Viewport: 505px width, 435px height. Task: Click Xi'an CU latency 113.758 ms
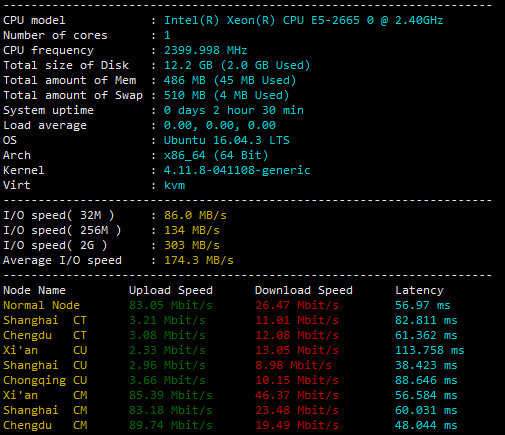tap(430, 350)
